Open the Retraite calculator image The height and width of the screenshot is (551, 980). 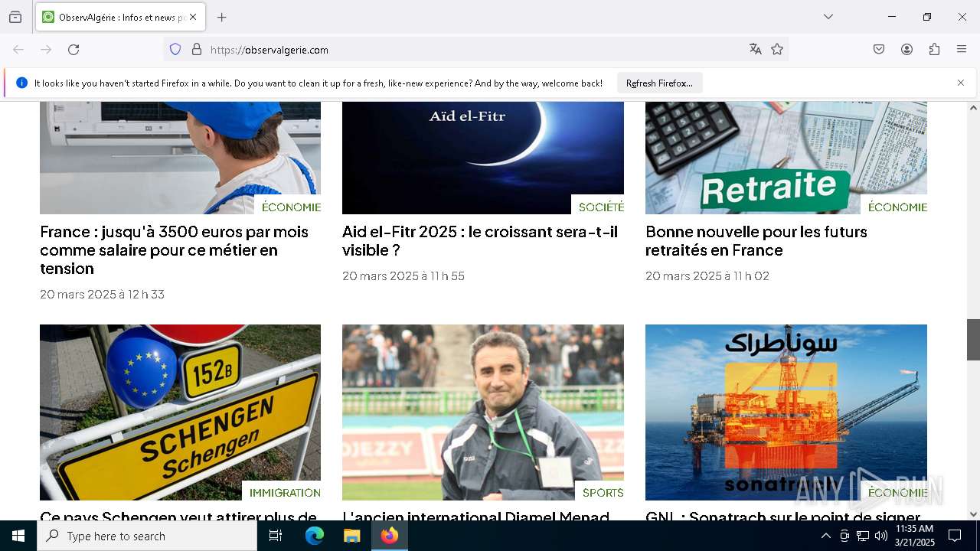pyautogui.click(x=786, y=158)
